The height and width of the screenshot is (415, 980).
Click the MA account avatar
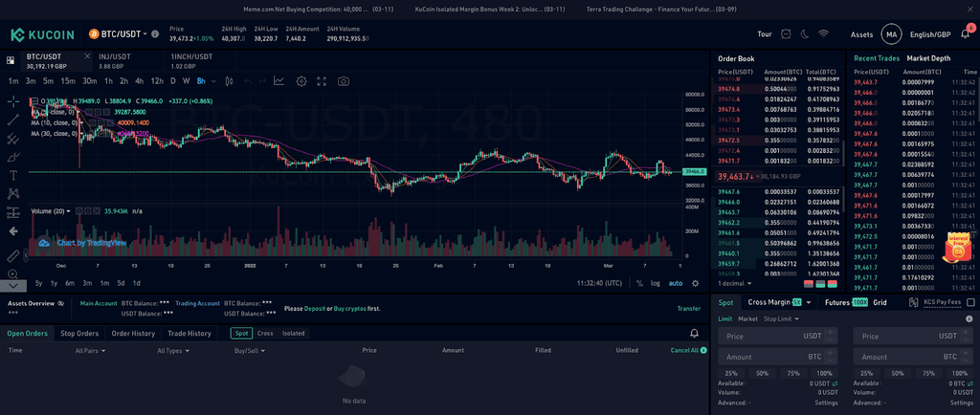point(890,34)
